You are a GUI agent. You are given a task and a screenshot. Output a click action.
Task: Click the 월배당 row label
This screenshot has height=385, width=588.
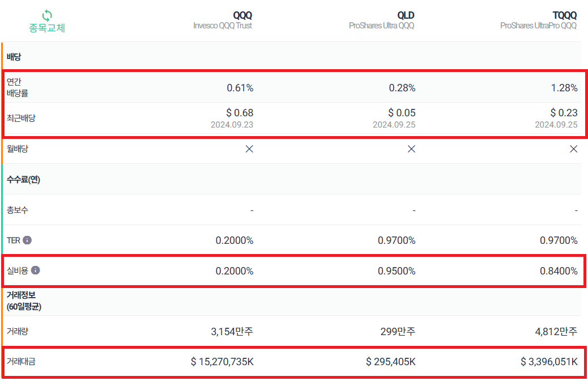point(17,149)
